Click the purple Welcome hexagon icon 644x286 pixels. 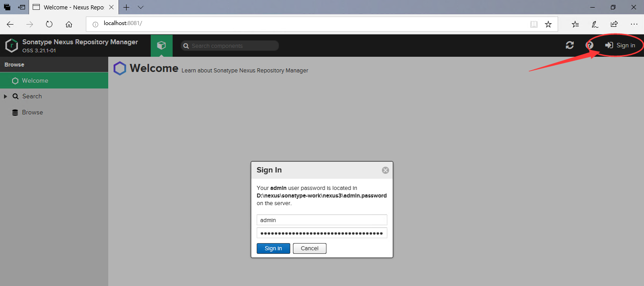120,68
